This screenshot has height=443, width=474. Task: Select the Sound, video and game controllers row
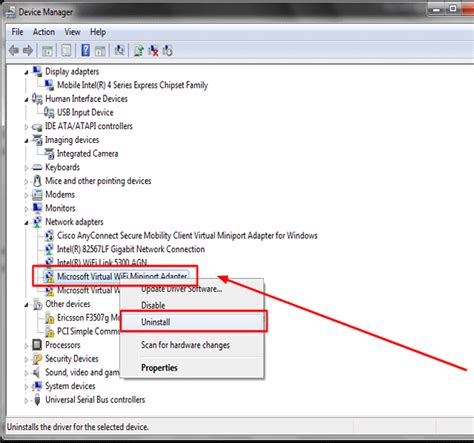coord(82,372)
